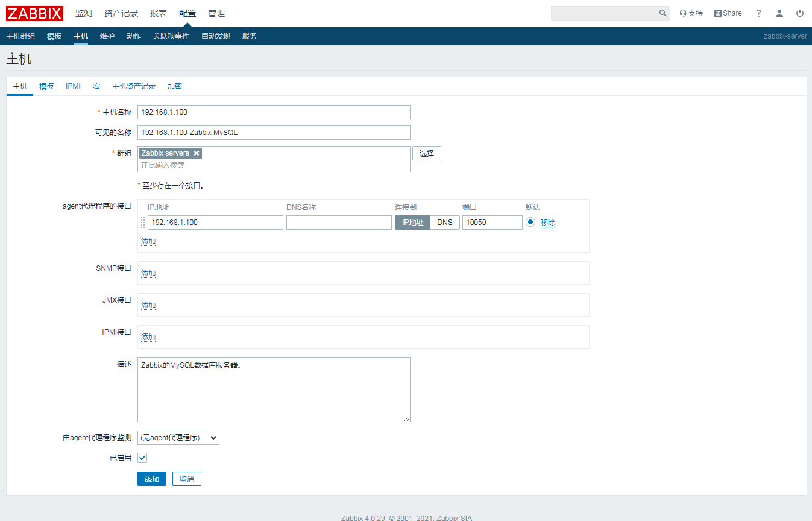Add another agent interface via 添加
Screen dimensions: 812x521
(148, 241)
